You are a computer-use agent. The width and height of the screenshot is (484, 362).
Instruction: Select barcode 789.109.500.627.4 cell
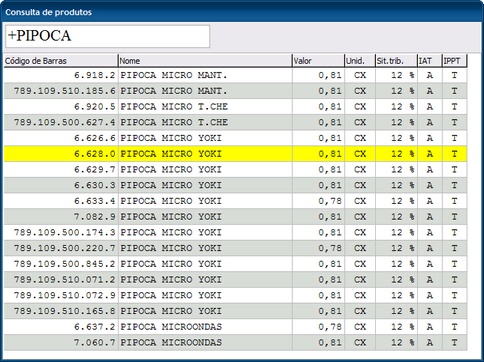coord(61,122)
